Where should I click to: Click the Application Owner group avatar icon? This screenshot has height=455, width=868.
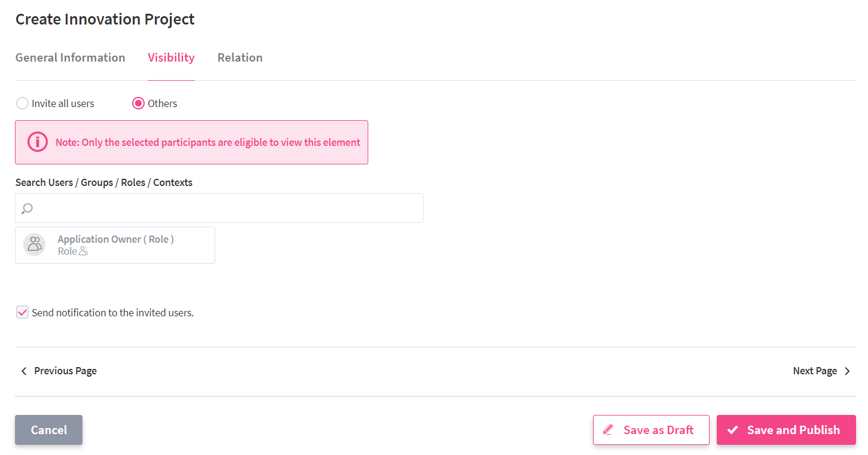click(35, 245)
